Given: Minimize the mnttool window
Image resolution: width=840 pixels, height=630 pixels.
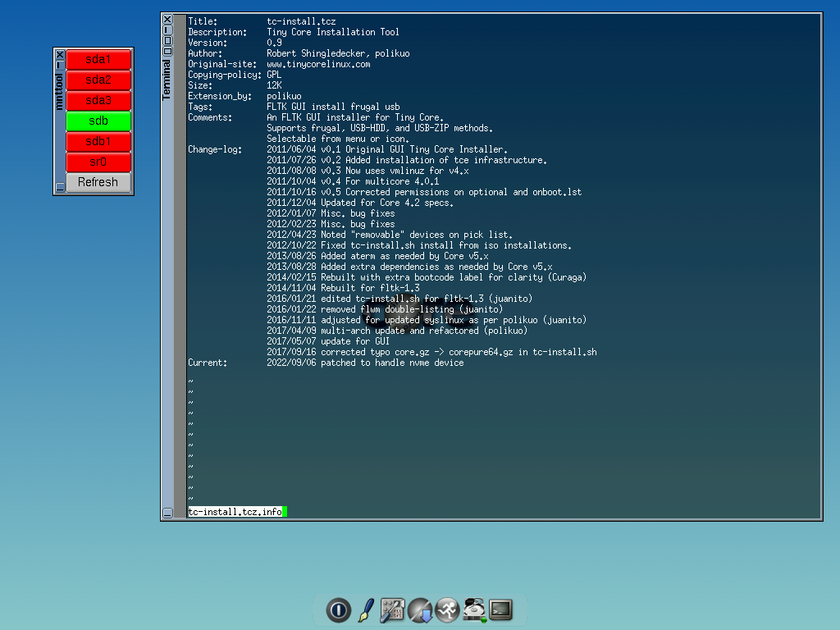Looking at the screenshot, I should [x=60, y=64].
